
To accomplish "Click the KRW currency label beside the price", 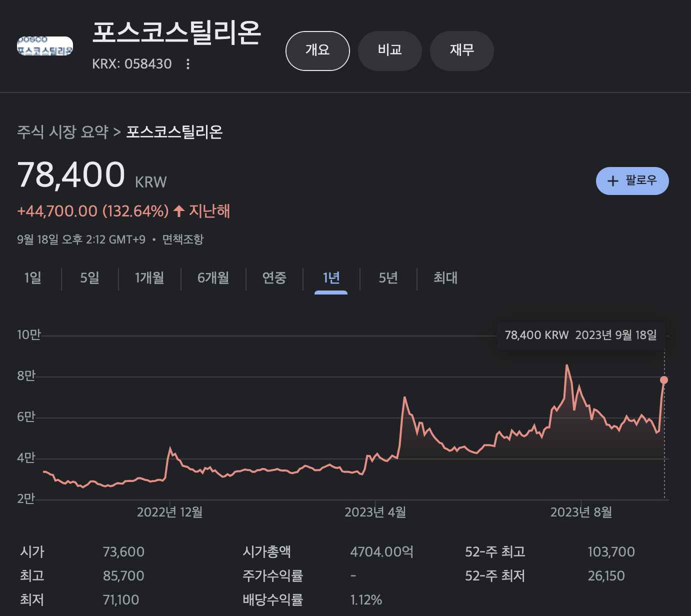I will 151,182.
